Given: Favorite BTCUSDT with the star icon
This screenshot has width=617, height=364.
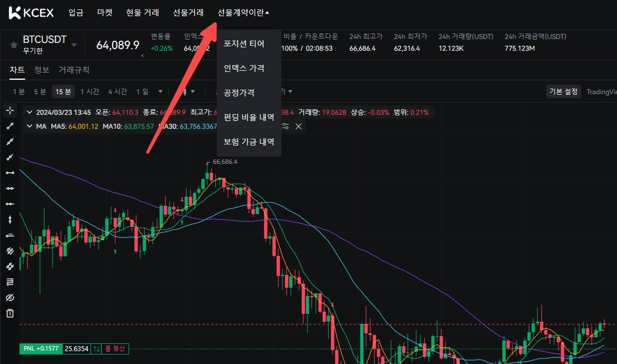Looking at the screenshot, I should coord(14,45).
